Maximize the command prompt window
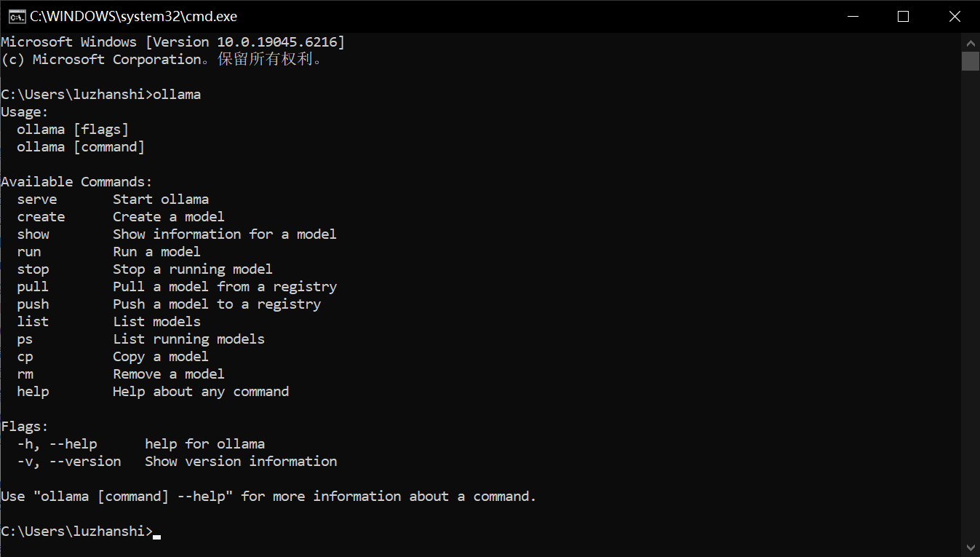 point(903,16)
